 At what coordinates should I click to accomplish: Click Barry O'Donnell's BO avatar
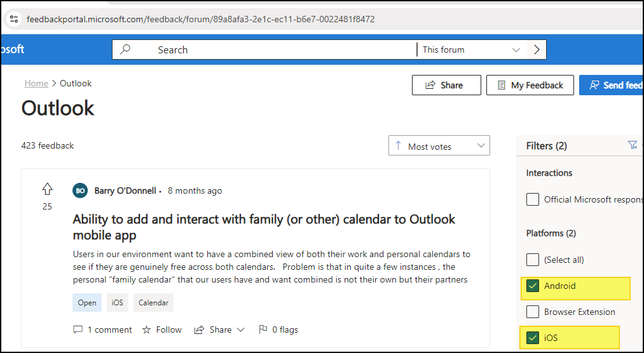click(x=80, y=190)
